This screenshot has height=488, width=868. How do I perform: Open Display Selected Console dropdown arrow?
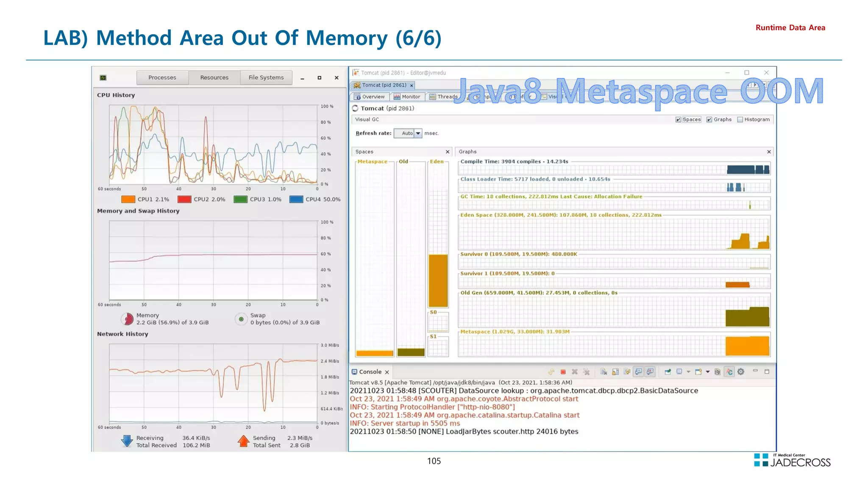[x=688, y=372]
